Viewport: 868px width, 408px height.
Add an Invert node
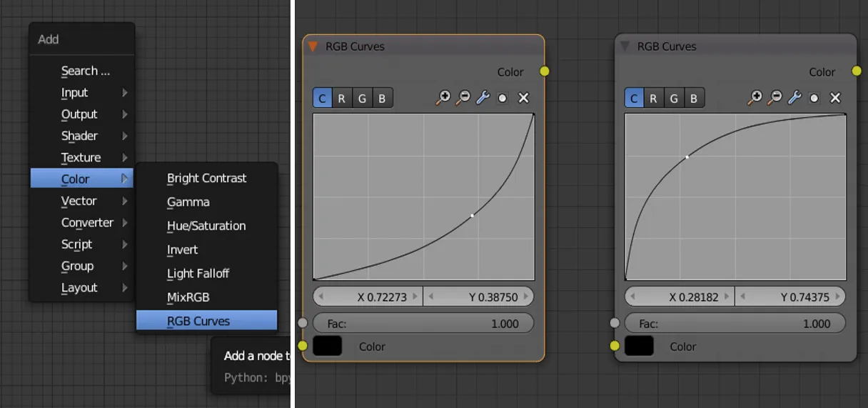[x=206, y=249]
